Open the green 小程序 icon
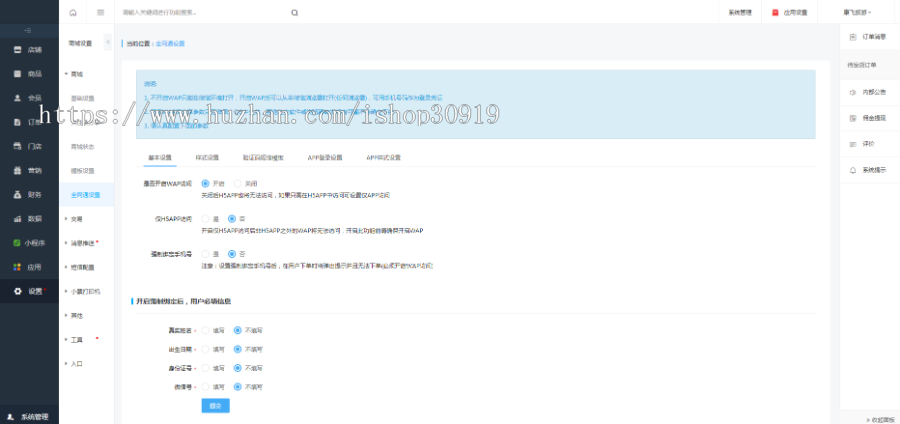This screenshot has height=424, width=900. click(17, 243)
